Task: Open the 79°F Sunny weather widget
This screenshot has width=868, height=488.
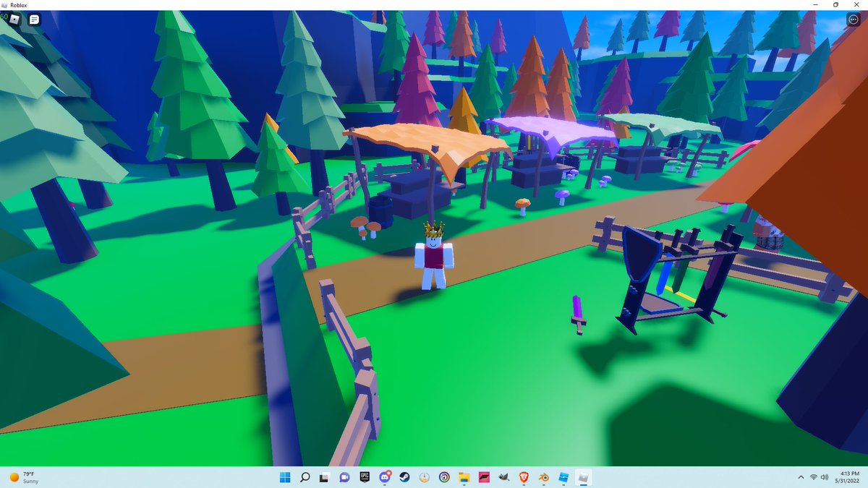Action: click(x=25, y=477)
